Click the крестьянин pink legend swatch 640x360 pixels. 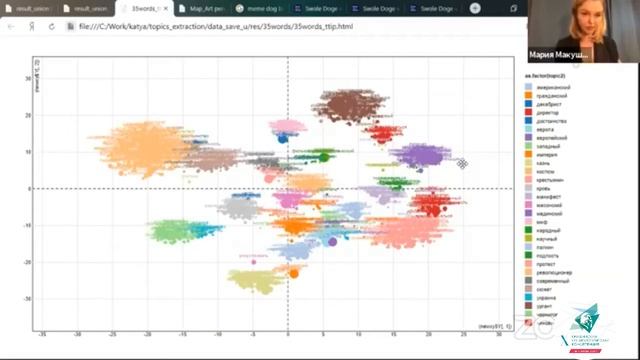click(528, 180)
